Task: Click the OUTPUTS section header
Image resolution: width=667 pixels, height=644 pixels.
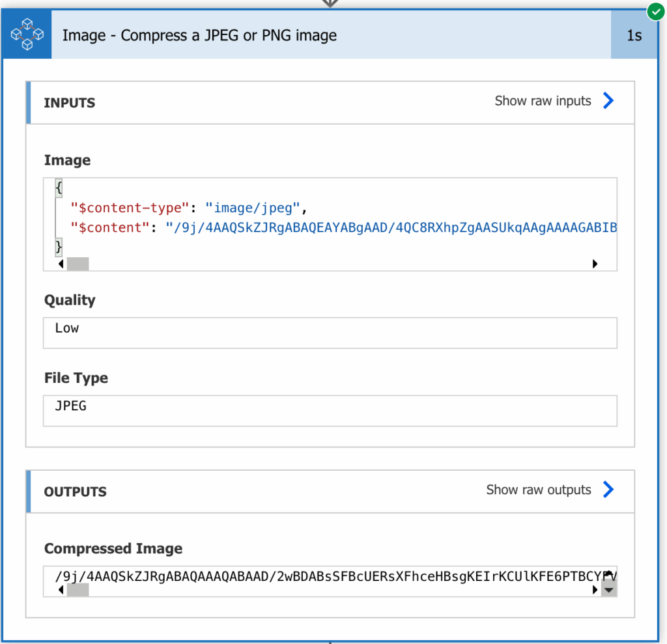Action: point(75,492)
